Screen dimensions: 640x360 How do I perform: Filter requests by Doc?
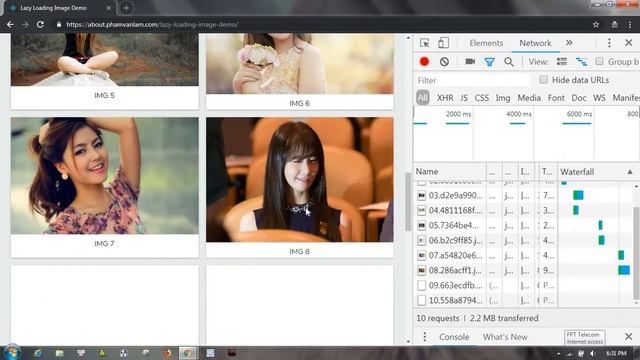[579, 98]
